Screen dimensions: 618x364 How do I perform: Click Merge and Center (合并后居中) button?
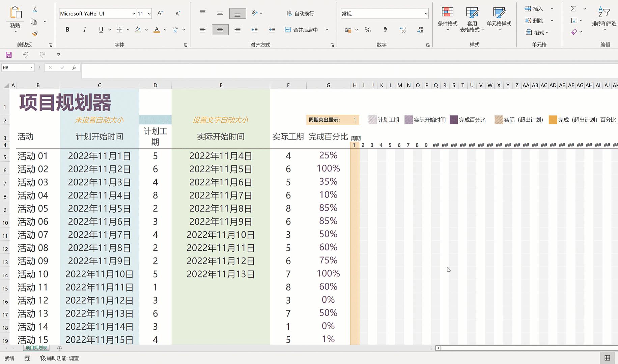(x=302, y=30)
